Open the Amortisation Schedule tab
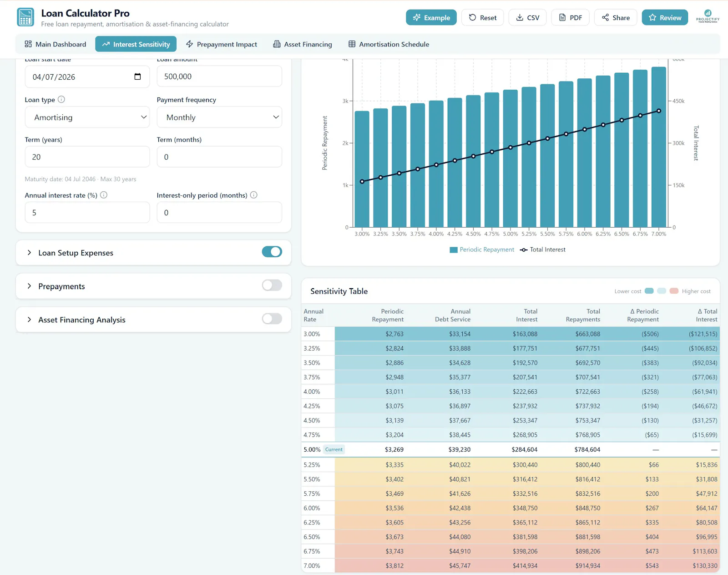Screen dimensions: 728x575 [389, 44]
